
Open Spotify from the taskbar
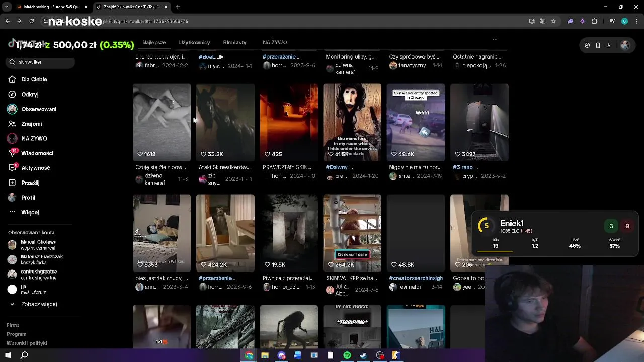(x=347, y=355)
